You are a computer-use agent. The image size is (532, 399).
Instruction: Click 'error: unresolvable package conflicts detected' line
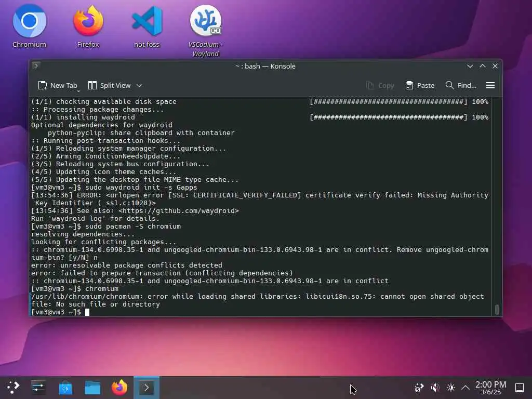tap(127, 265)
